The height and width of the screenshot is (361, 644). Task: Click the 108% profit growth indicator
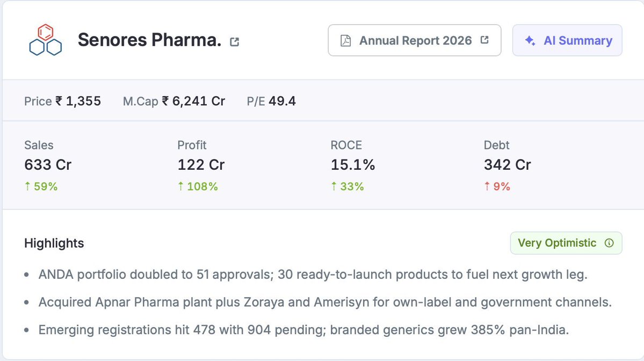(198, 186)
